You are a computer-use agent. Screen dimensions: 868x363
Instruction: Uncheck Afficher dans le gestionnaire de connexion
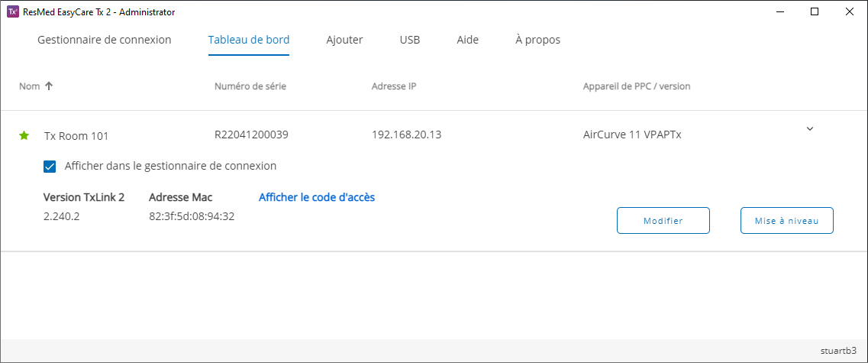[x=50, y=167]
